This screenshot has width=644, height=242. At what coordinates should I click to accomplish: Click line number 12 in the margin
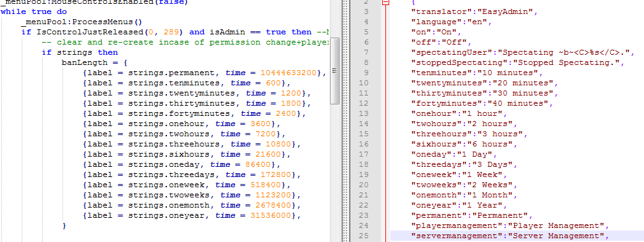[x=364, y=104]
